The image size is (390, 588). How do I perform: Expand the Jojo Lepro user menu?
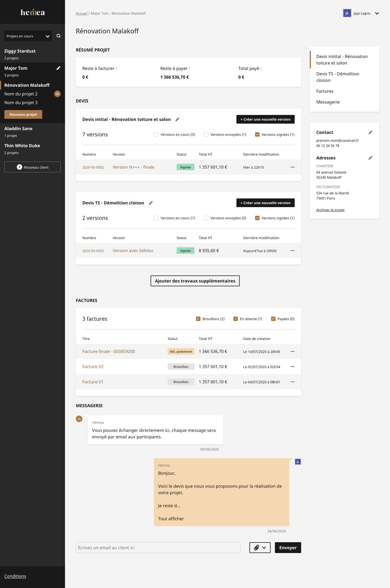[x=377, y=13]
